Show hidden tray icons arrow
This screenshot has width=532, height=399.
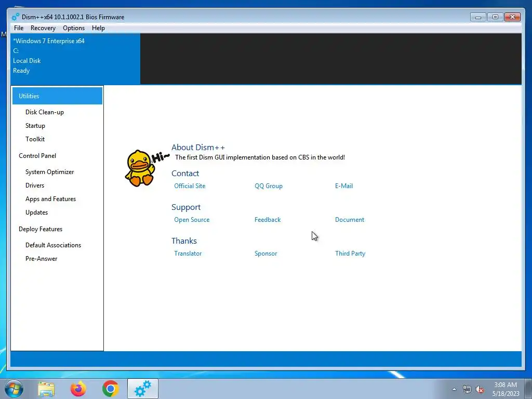(x=454, y=389)
